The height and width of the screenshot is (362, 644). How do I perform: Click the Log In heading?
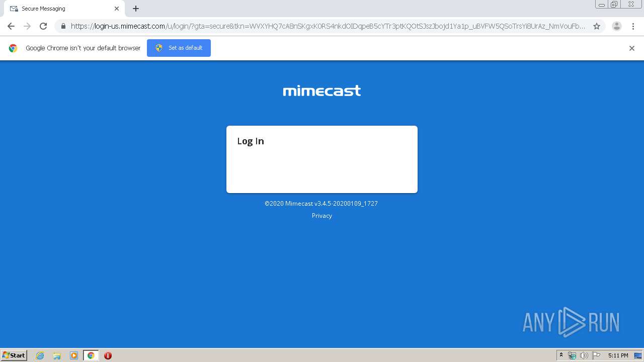point(251,141)
